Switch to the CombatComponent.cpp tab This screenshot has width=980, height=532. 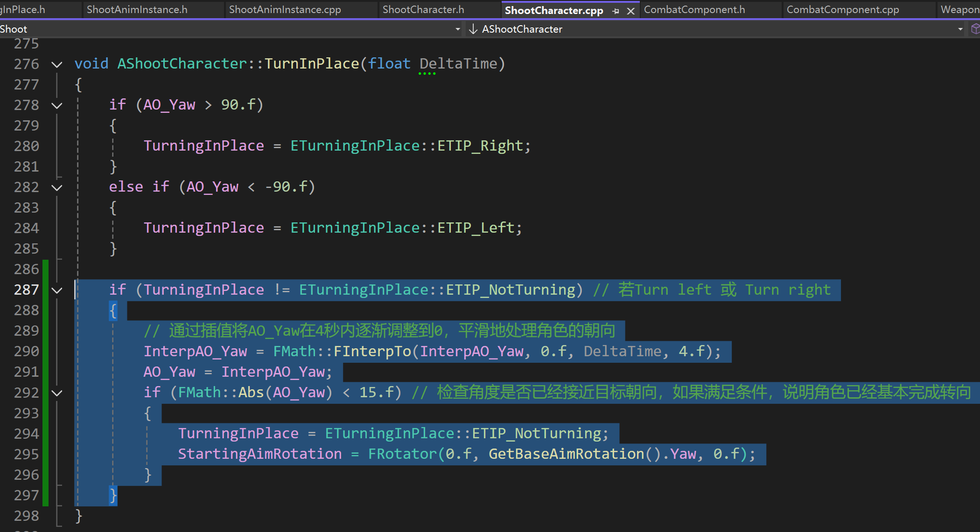(x=842, y=9)
